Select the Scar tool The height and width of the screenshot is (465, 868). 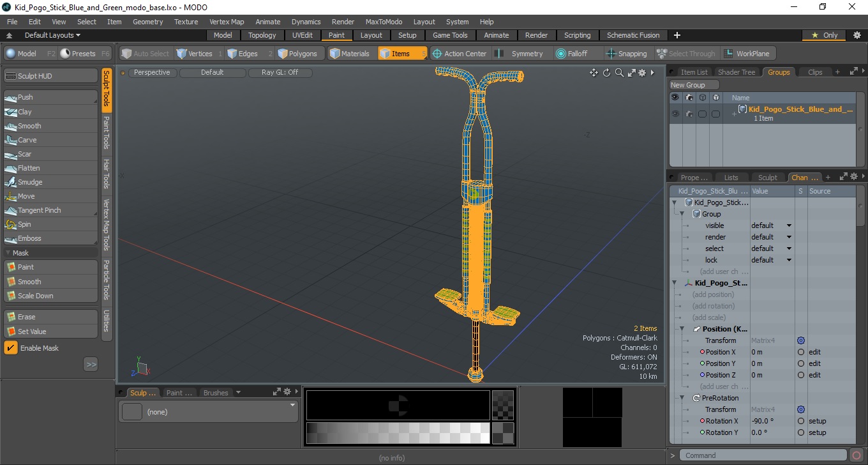pos(51,154)
